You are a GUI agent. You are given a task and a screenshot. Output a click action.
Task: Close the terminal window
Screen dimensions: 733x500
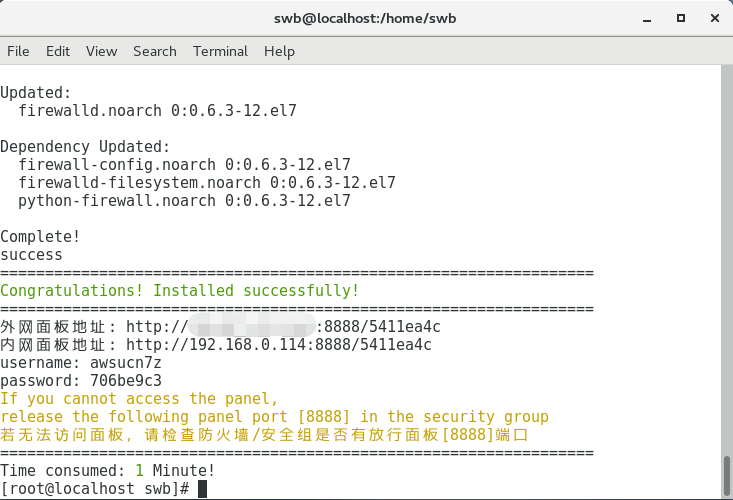715,18
